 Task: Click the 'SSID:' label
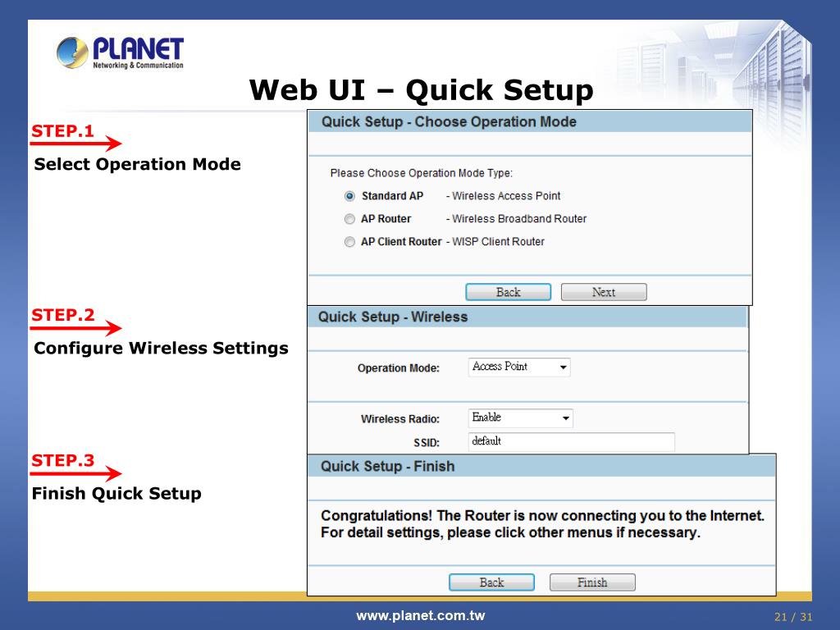427,443
